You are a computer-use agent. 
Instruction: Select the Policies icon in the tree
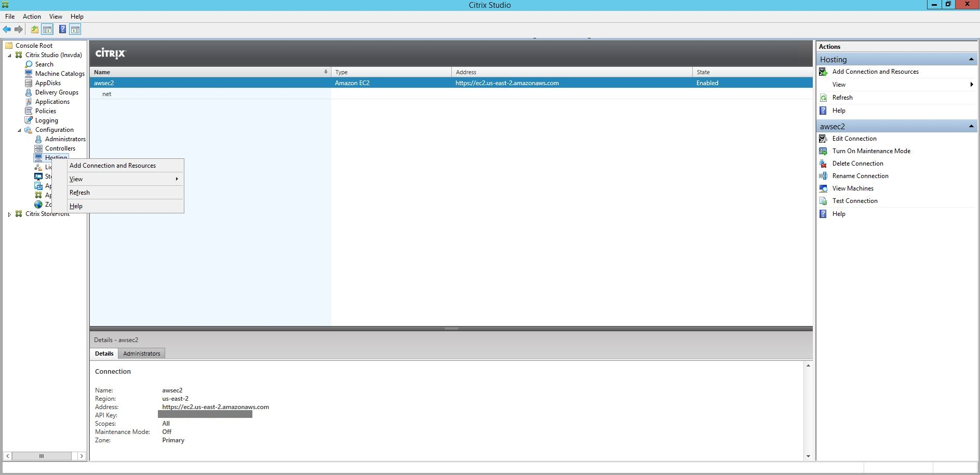[29, 111]
